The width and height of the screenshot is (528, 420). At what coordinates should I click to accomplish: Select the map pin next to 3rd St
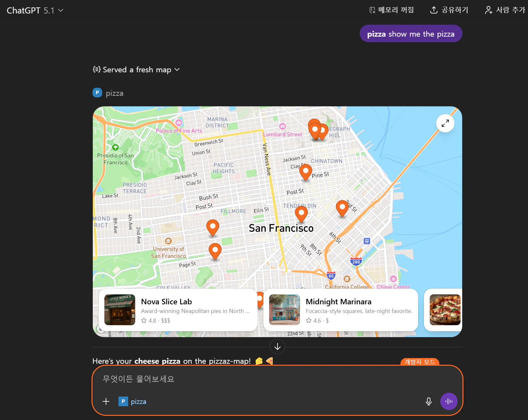[x=342, y=208]
